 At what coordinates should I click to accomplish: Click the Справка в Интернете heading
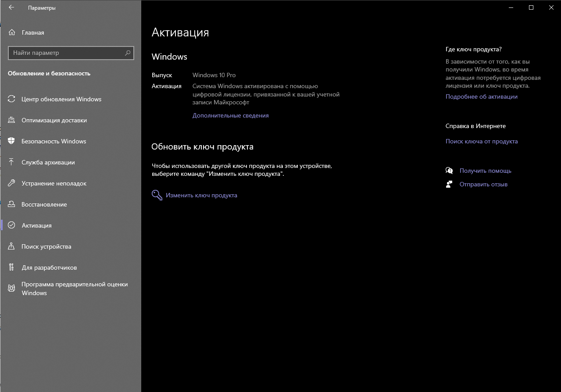coord(475,126)
